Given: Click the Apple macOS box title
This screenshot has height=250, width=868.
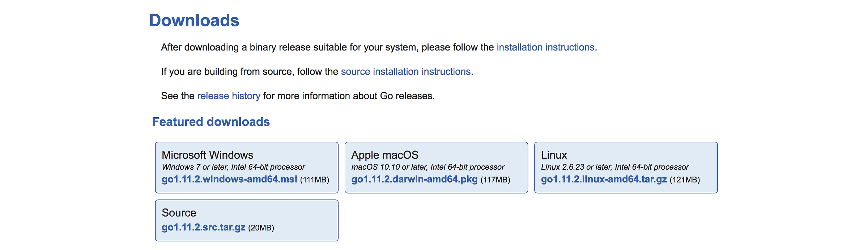Looking at the screenshot, I should click(x=385, y=155).
